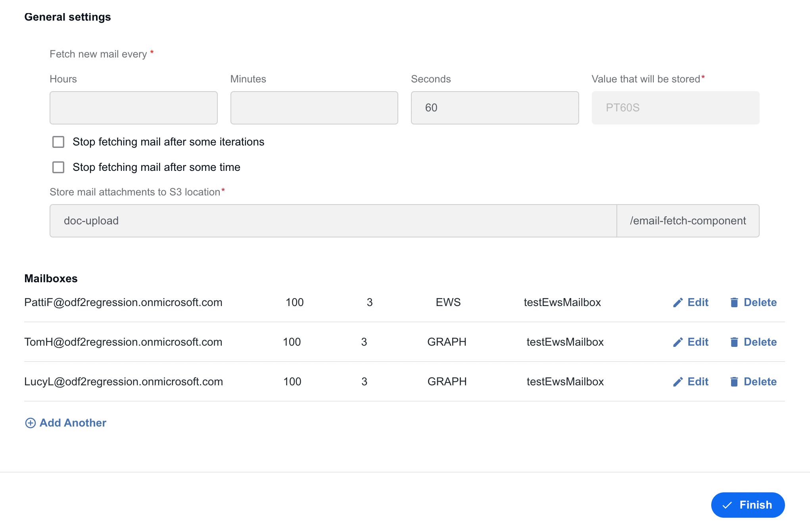Delete the PattiF mailbox entry

tap(753, 302)
